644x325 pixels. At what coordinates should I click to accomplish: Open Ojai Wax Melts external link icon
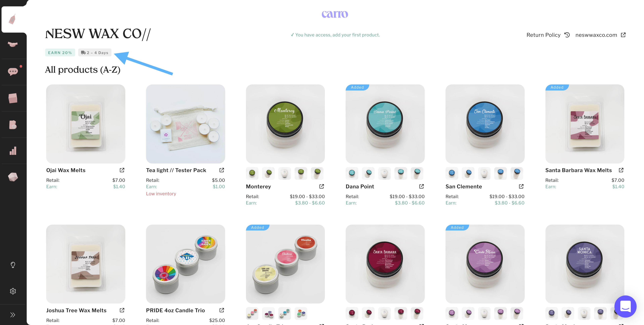point(122,170)
